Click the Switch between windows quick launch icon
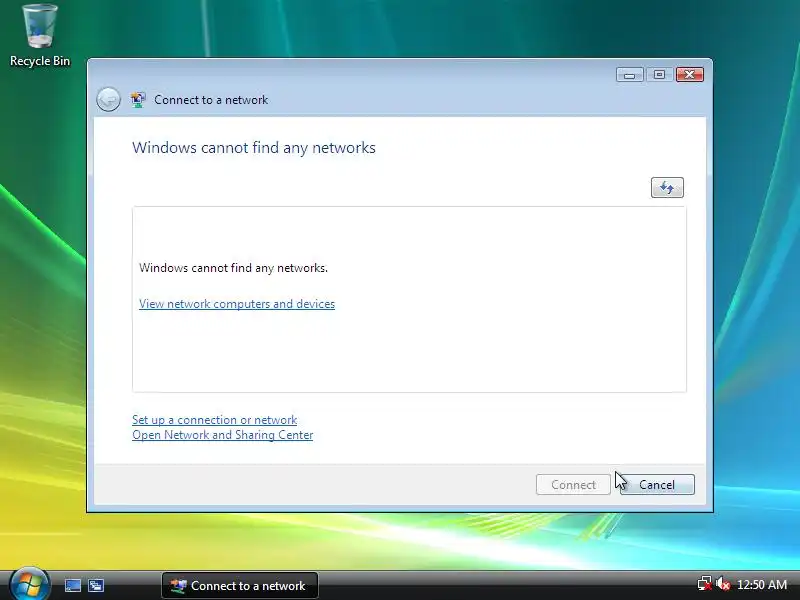The width and height of the screenshot is (800, 600). [96, 586]
